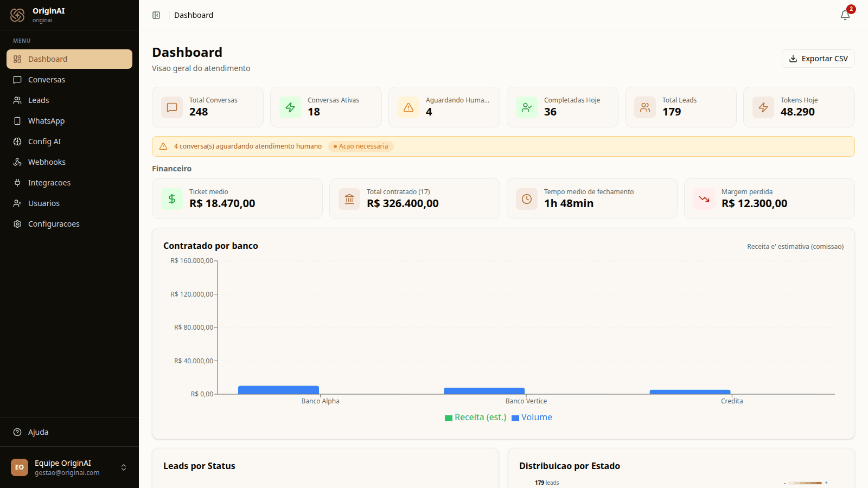Viewport: 868px width, 488px height.
Task: Click the Total contratado bank icon
Action: tap(349, 199)
